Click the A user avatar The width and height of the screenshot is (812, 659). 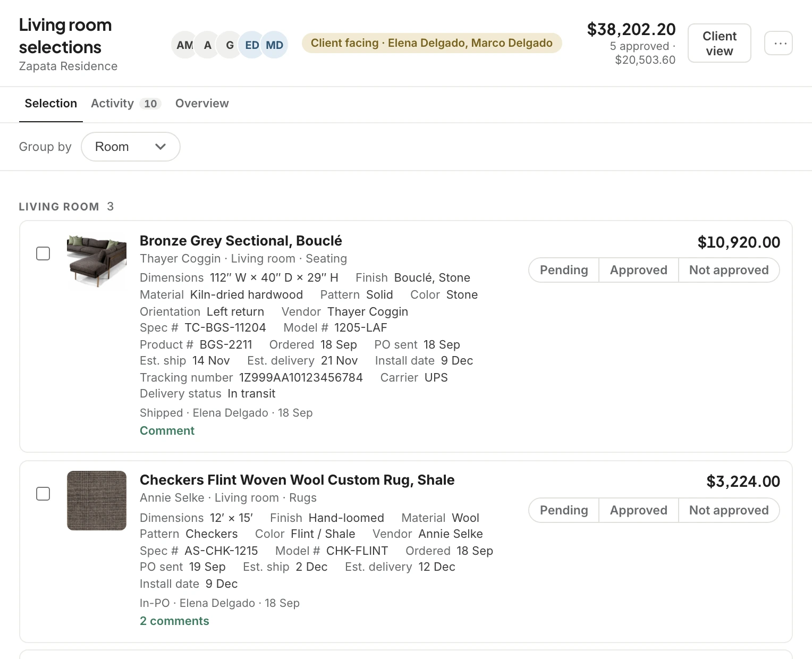click(x=208, y=45)
